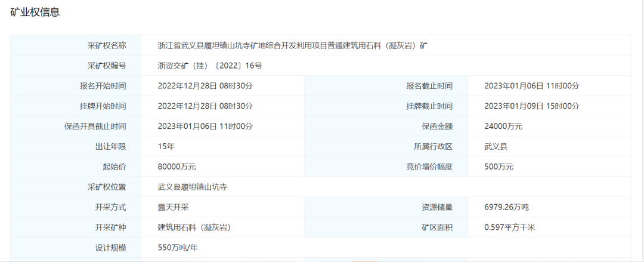Click the 采矿权名称 row label
The height and width of the screenshot is (262, 644).
[107, 45]
